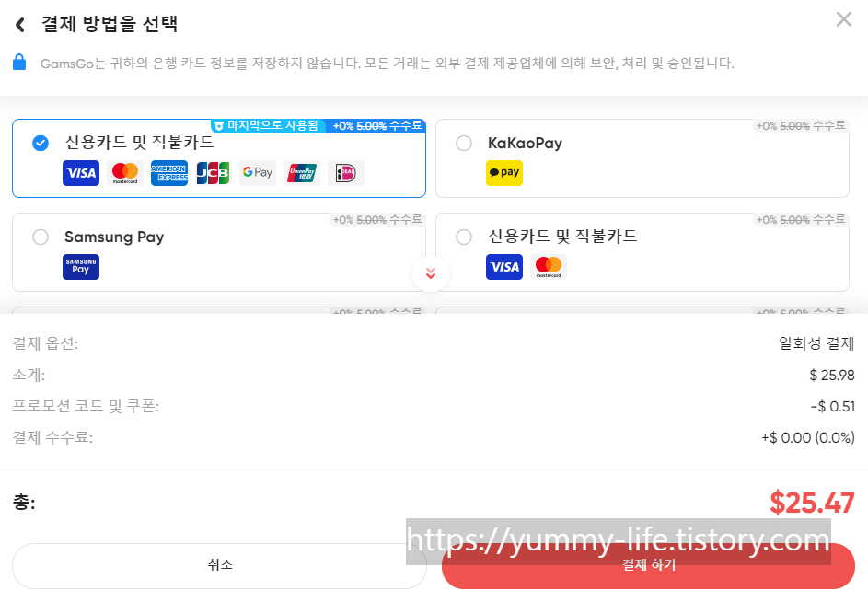
Task: Click the red total '$25.47'
Action: [812, 503]
